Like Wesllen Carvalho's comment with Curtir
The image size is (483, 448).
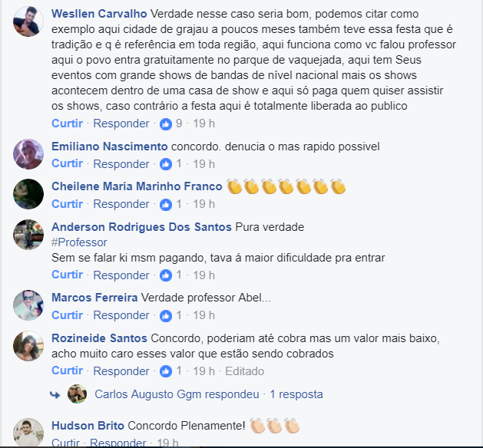click(67, 124)
